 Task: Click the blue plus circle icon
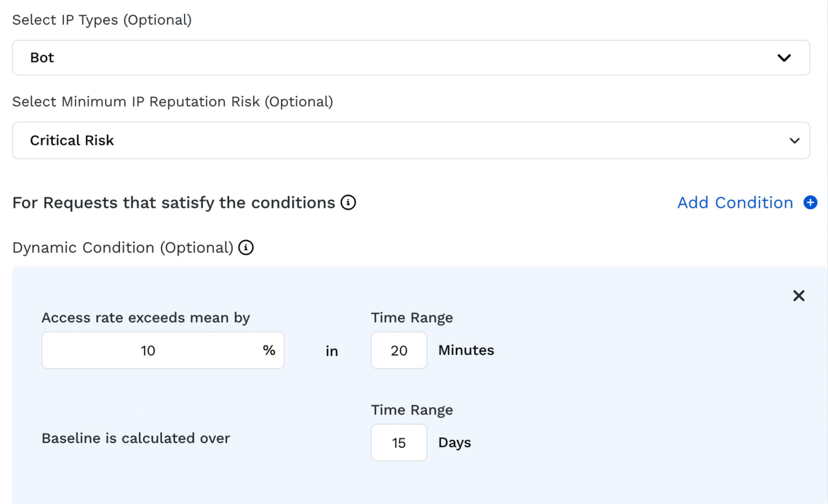pos(810,203)
